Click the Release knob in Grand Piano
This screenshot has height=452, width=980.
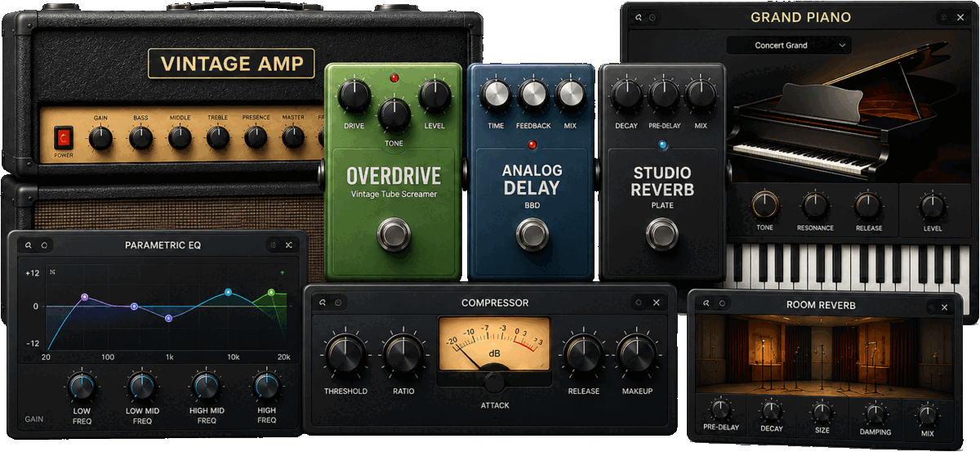pos(868,204)
